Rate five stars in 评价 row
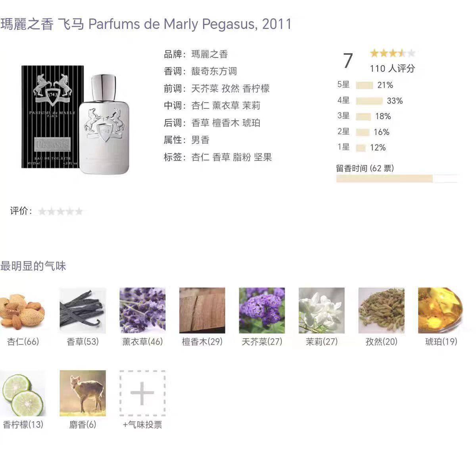 point(79,211)
